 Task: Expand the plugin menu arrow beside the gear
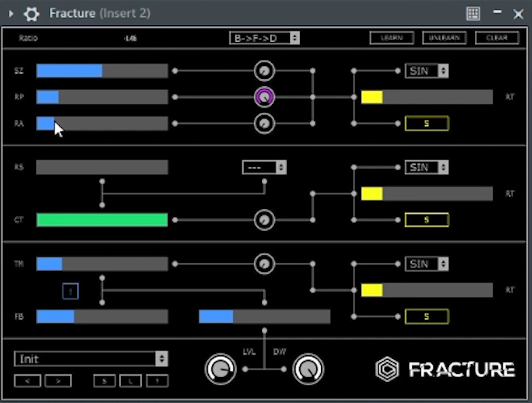pos(11,14)
